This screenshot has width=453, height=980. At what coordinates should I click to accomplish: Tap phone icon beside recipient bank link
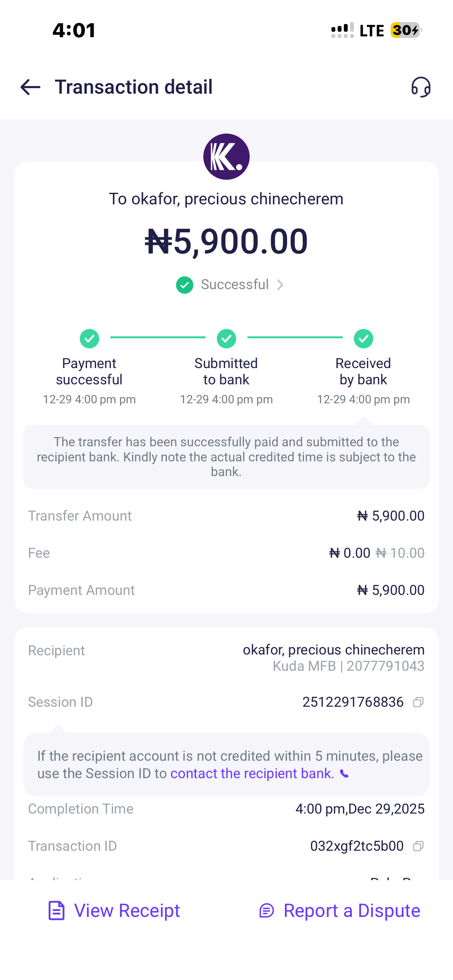[x=344, y=774]
